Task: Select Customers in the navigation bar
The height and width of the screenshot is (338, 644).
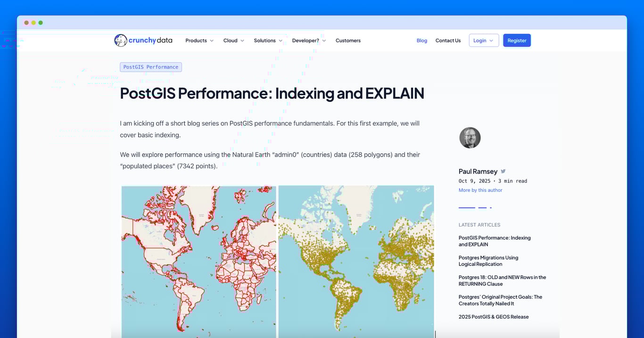Action: pos(348,41)
